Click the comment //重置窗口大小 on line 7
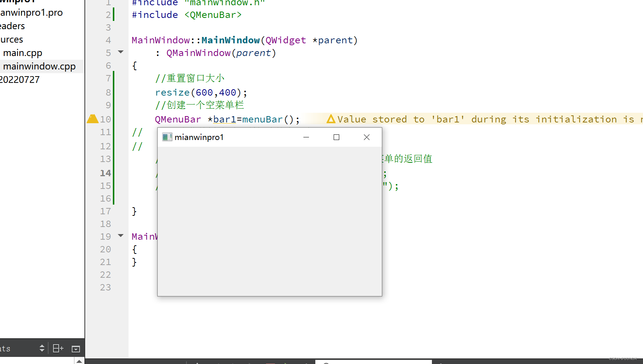This screenshot has width=643, height=364. pos(190,78)
